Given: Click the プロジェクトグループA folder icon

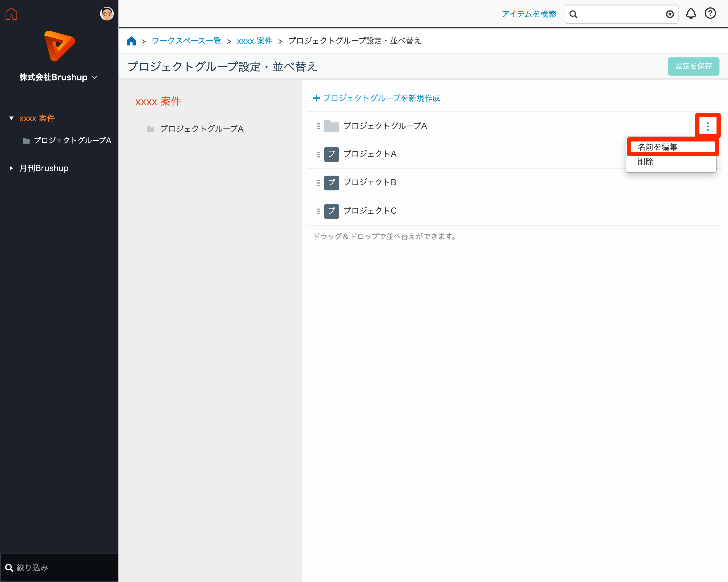Looking at the screenshot, I should click(332, 126).
